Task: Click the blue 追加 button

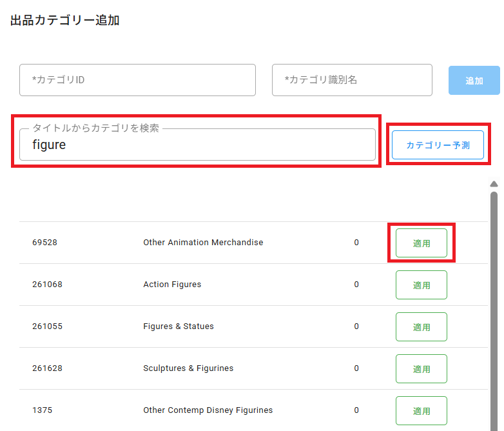Action: click(474, 81)
